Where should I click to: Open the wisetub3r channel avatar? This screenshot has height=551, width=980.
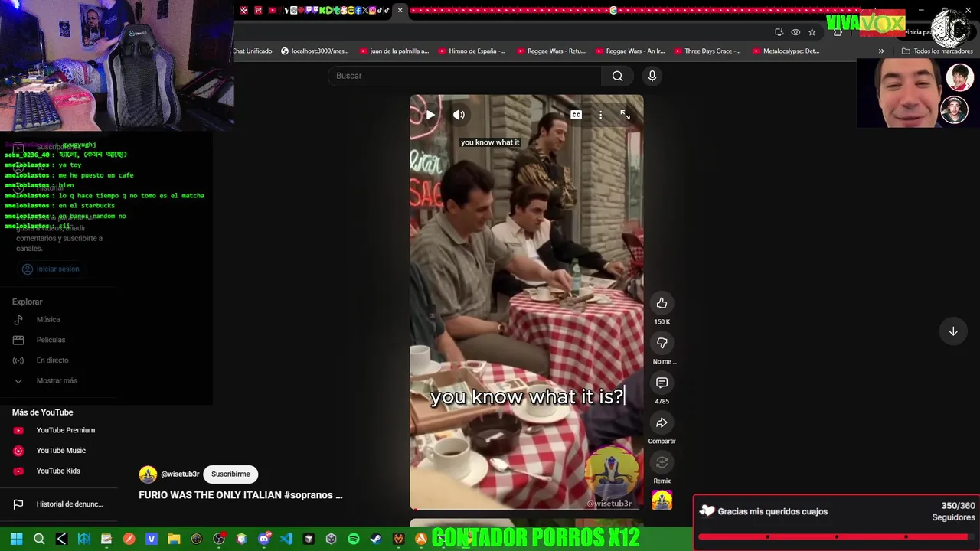coord(148,474)
